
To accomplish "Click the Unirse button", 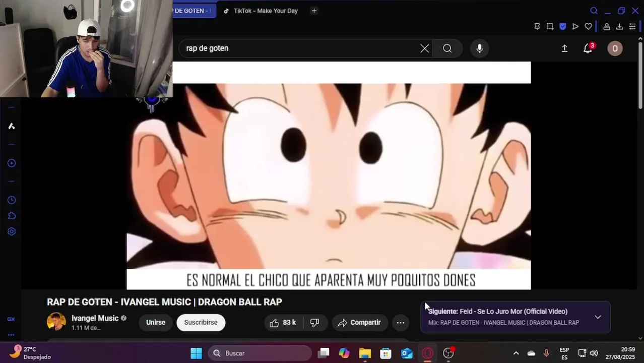I will point(156,322).
